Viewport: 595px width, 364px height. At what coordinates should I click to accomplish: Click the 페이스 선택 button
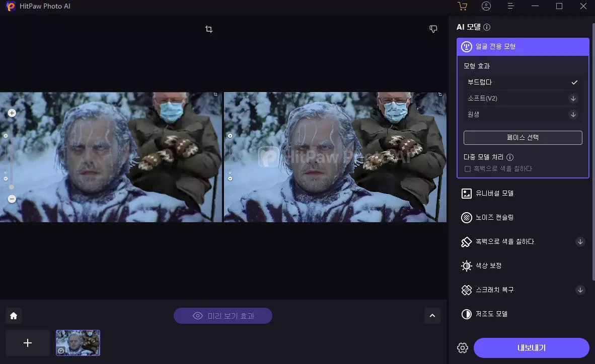[x=523, y=137]
